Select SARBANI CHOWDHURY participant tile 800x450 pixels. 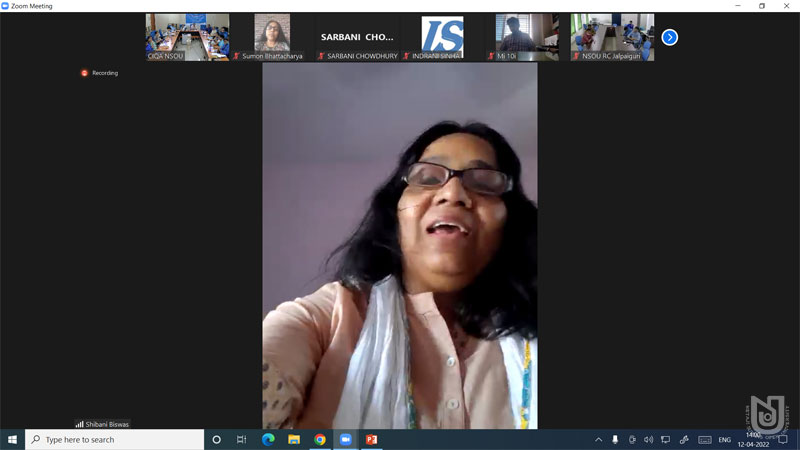tap(357, 37)
